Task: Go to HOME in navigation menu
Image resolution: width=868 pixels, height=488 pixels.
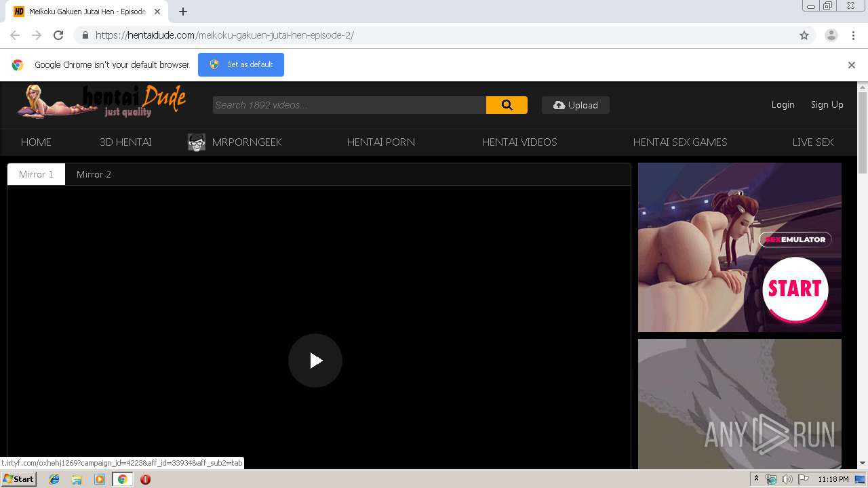Action: (x=36, y=142)
